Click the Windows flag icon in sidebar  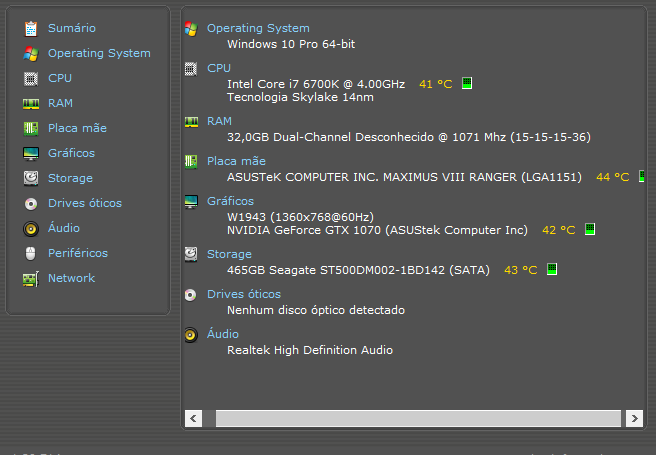(31, 54)
